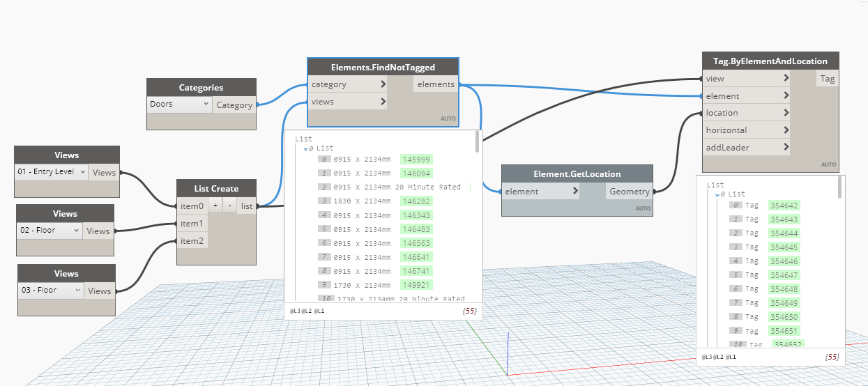
Task: Click the chevron on Tag.ByElementAndLocation's element port
Action: (786, 96)
